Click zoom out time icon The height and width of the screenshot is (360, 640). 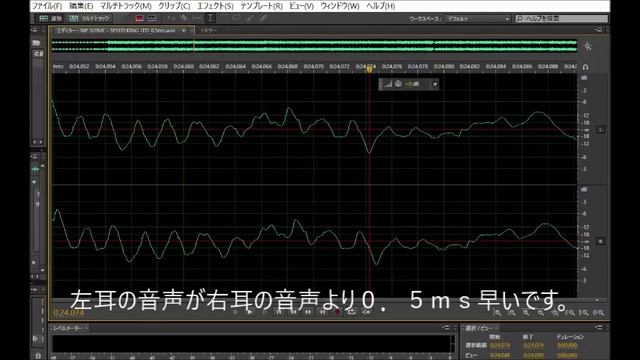point(541,313)
